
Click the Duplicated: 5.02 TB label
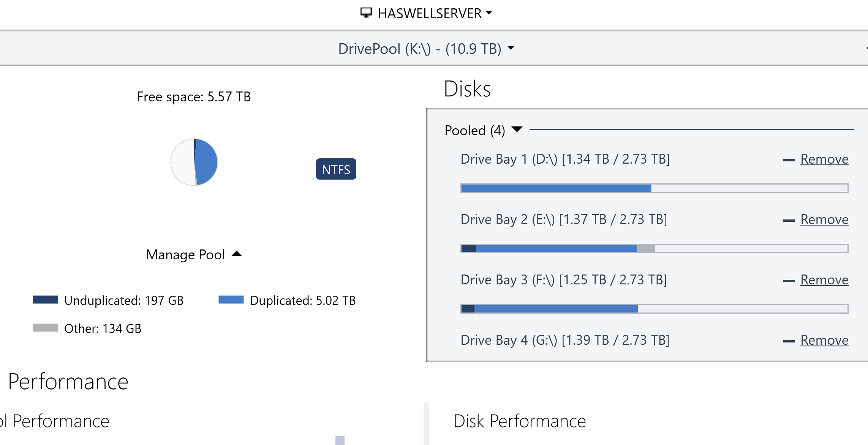click(303, 301)
